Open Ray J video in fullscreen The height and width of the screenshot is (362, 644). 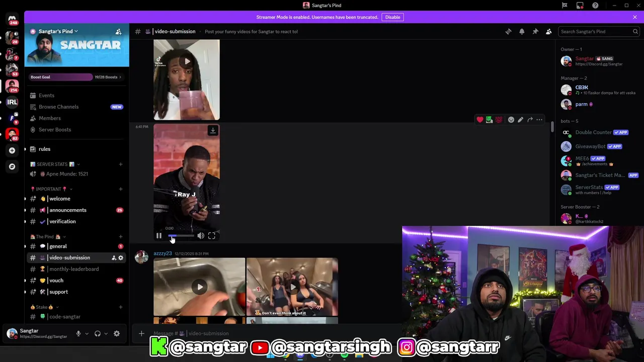coord(212,236)
